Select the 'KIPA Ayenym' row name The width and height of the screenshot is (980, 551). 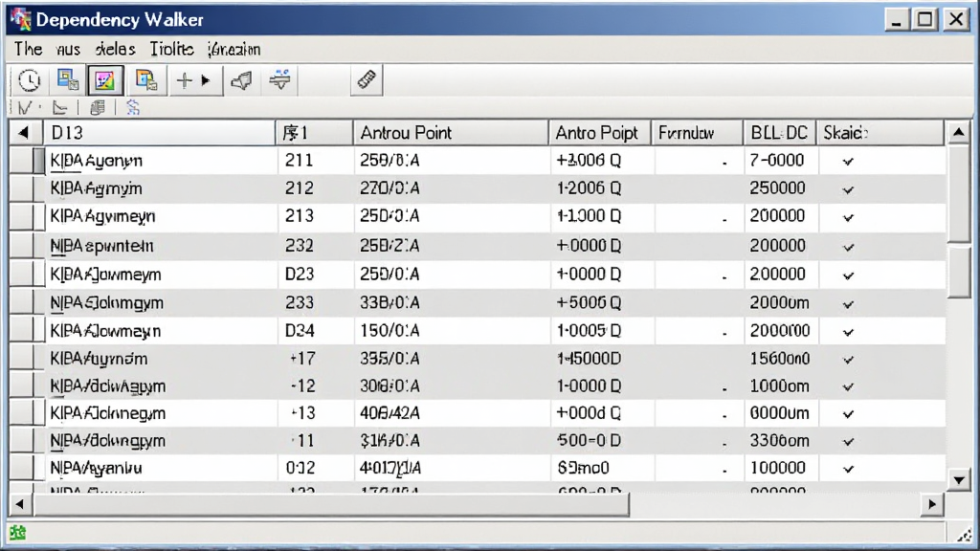click(x=97, y=161)
